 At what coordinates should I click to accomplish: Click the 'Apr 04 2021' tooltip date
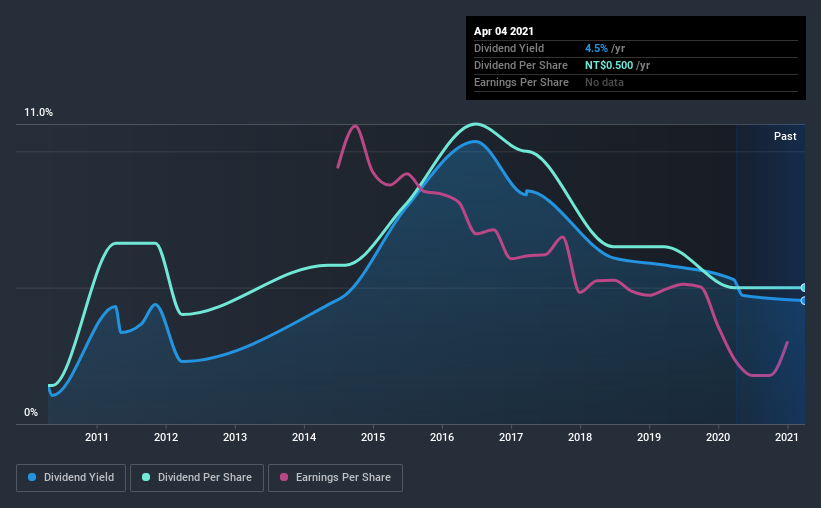[504, 31]
